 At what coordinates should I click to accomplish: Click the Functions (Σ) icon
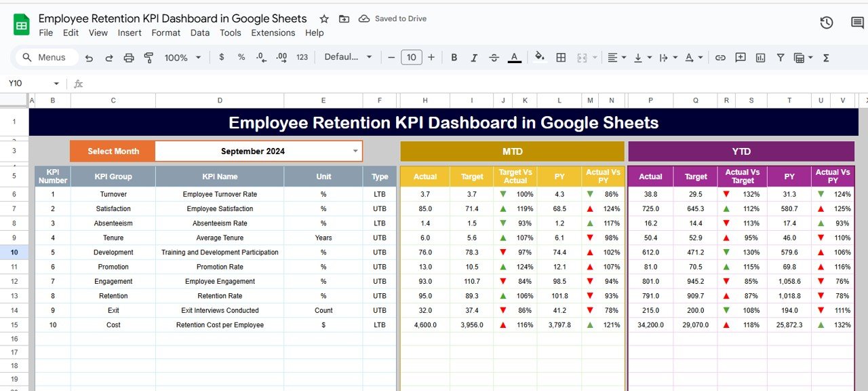click(x=825, y=57)
